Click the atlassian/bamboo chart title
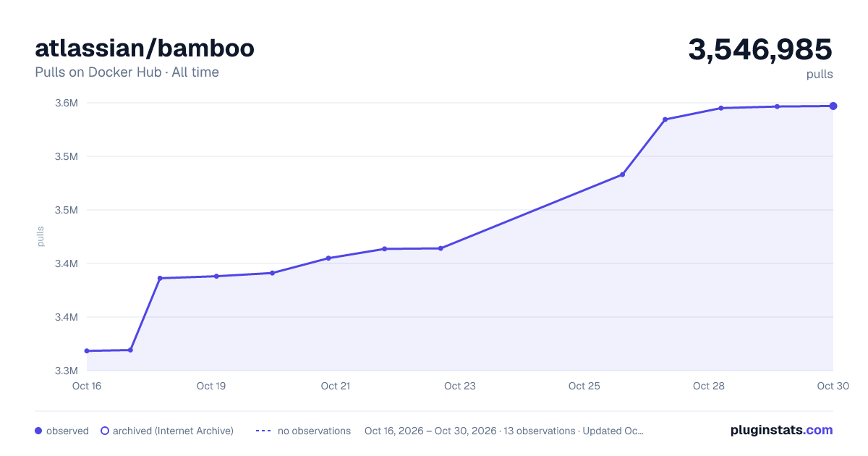This screenshot has width=868, height=456. (145, 48)
